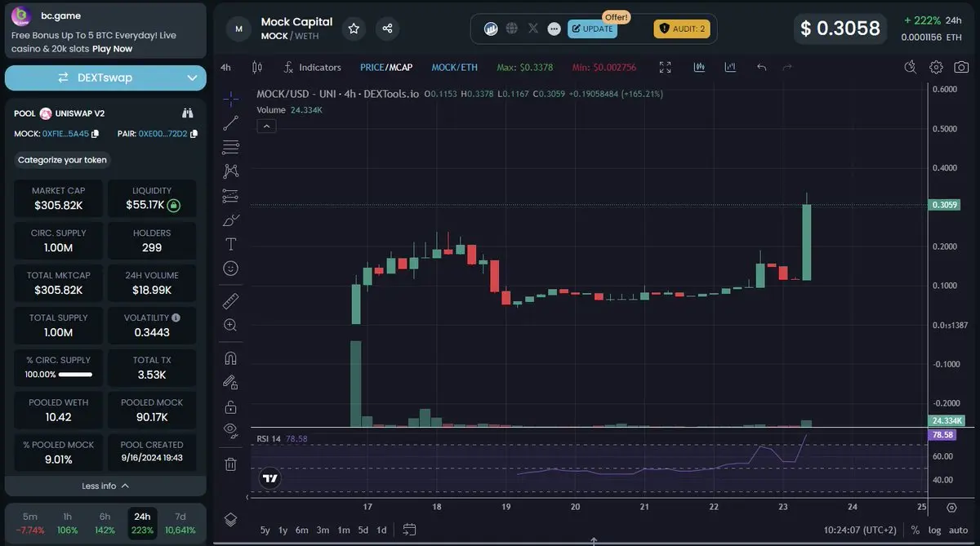Screen dimensions: 980x546
Task: Redo chart action
Action: coord(787,67)
